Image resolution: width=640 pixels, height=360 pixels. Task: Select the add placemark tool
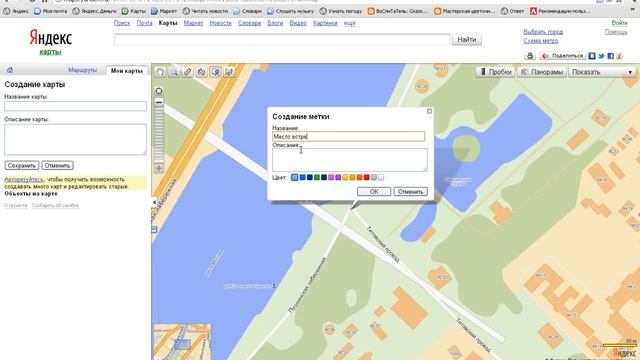coord(216,72)
